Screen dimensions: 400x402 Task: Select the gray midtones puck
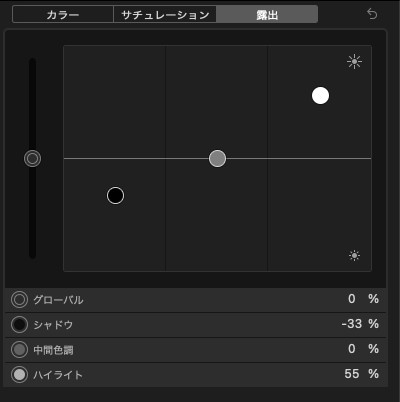tap(217, 158)
